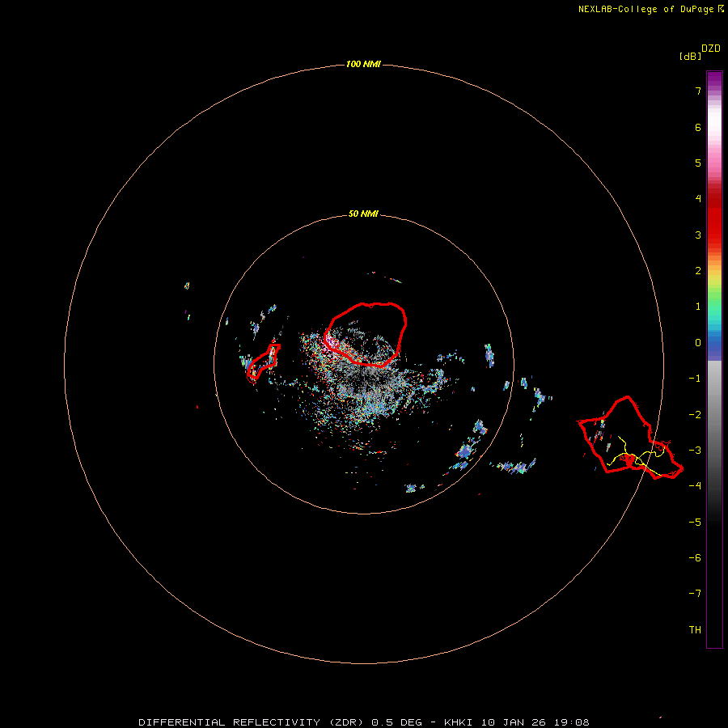
Task: Click the -3 value on the color scale
Action: (695, 451)
